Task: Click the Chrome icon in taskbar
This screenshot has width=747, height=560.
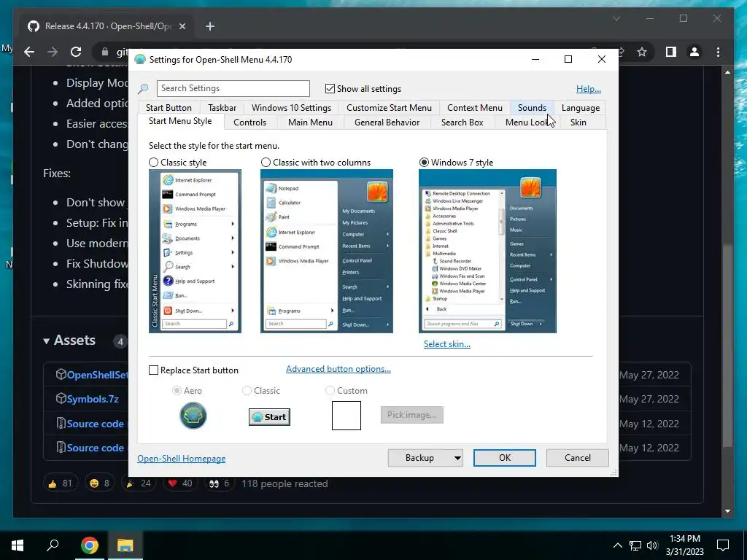Action: (x=89, y=545)
